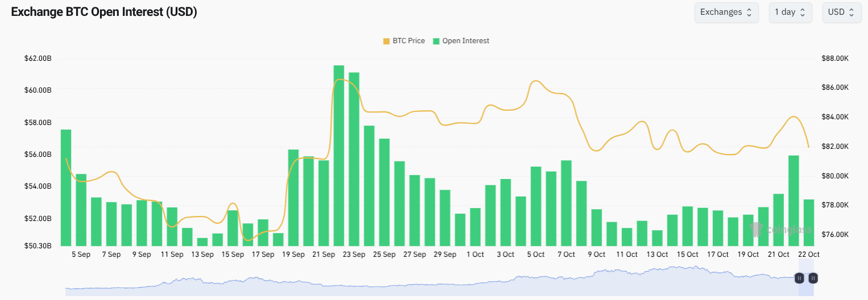Select the open interest bar for 9 Sep
Screen dimensions: 868x300
coord(142,223)
